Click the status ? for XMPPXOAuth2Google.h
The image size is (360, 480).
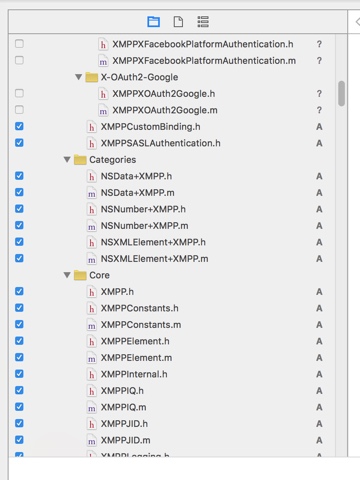click(x=319, y=94)
